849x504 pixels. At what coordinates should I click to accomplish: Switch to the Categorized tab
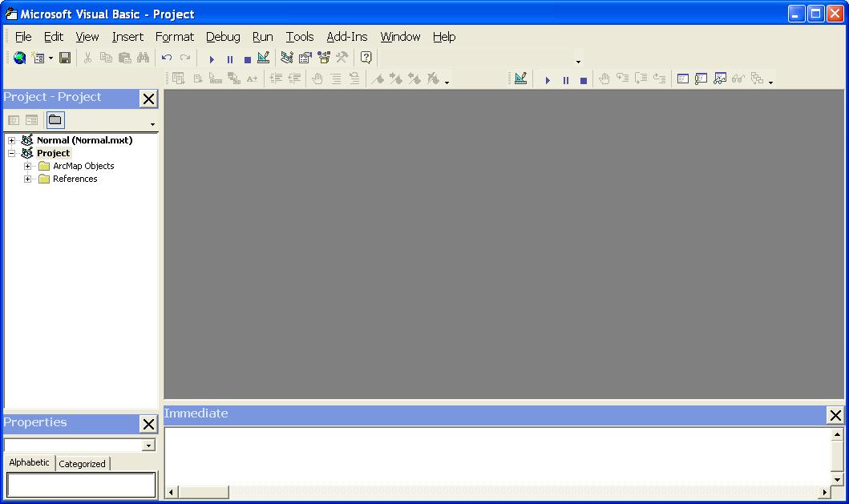(83, 464)
